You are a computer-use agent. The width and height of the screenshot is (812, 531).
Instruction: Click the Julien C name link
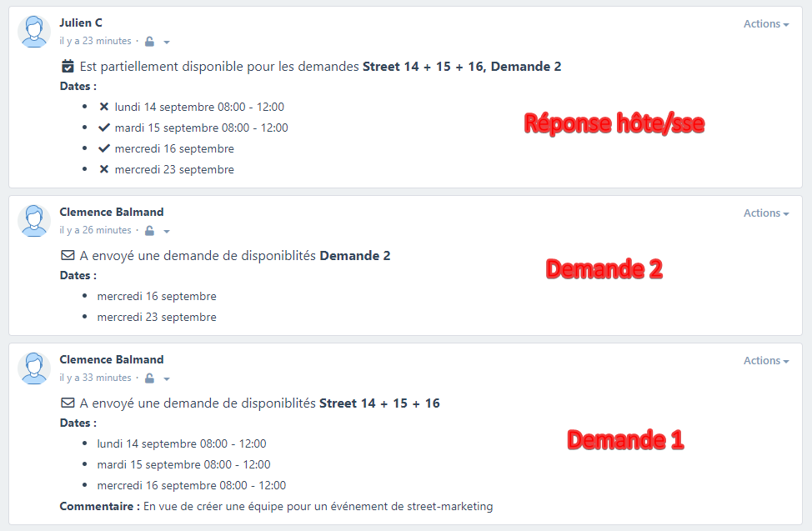pos(81,23)
